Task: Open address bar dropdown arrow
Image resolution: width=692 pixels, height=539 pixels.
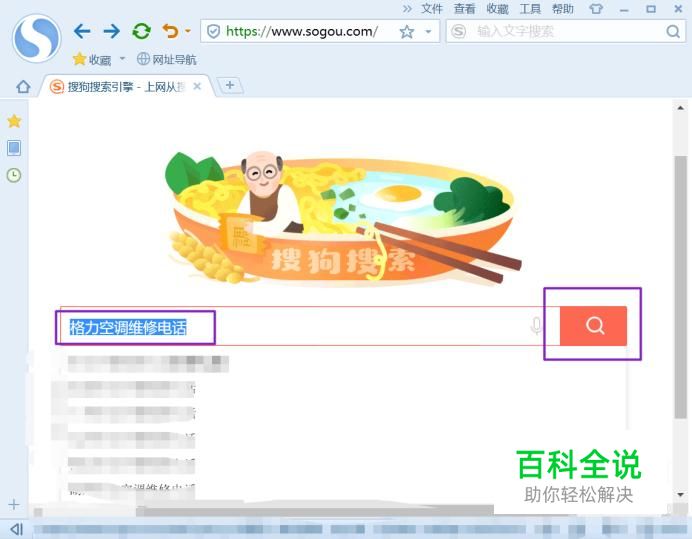Action: click(x=428, y=31)
